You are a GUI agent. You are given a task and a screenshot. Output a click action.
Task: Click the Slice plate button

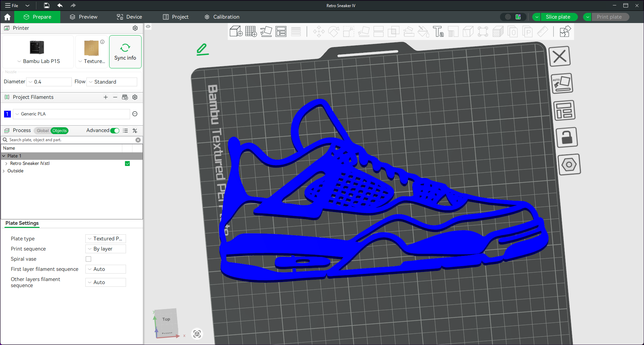click(x=558, y=17)
